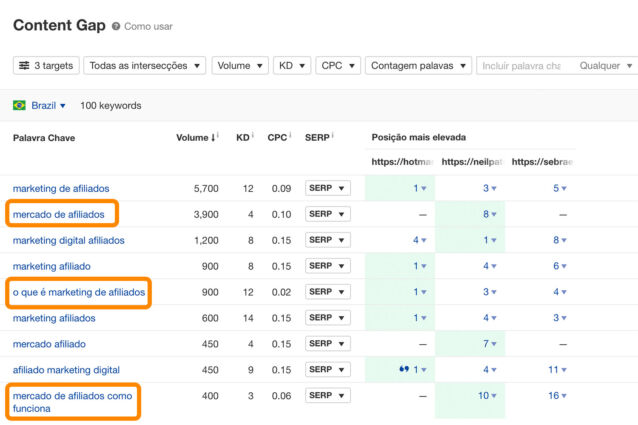Viewport: 638px width, 425px height.
Task: Click SERP button for marketing de afiliados row
Action: tap(328, 188)
